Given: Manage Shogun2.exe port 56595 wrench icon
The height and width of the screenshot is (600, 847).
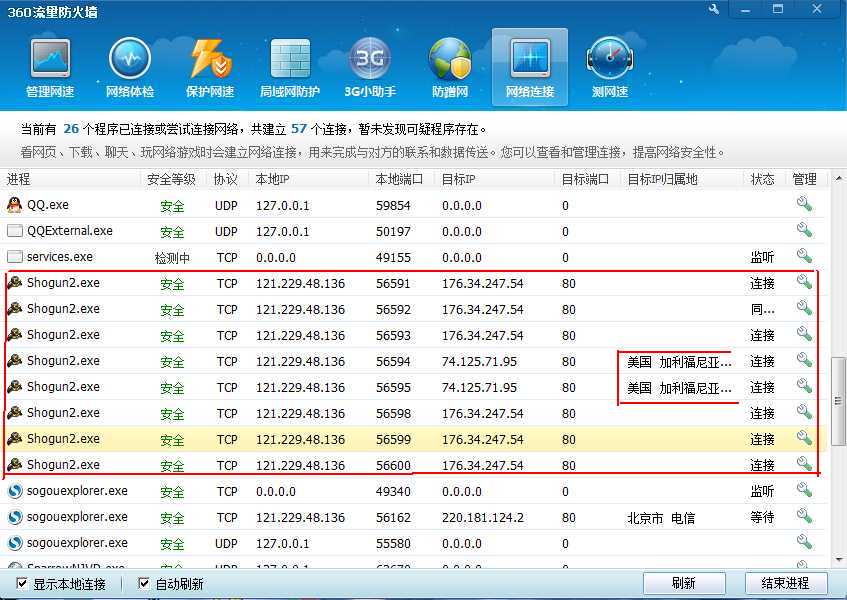Looking at the screenshot, I should [x=804, y=386].
